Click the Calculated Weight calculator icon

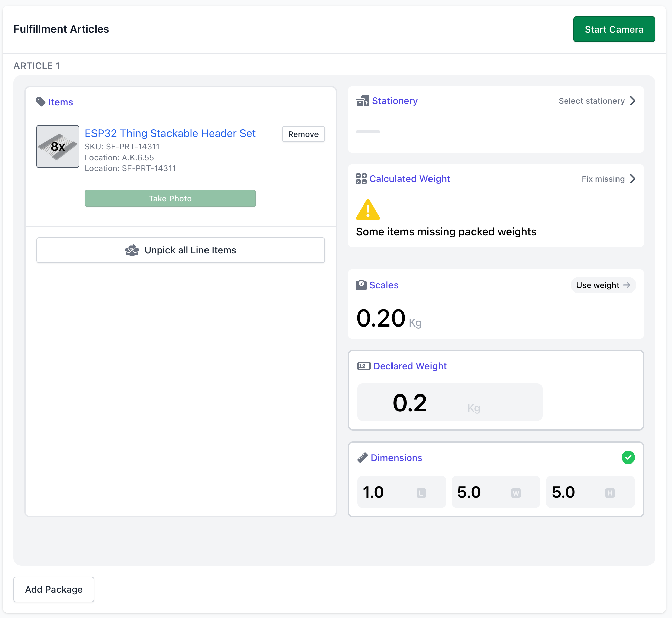[x=361, y=179]
